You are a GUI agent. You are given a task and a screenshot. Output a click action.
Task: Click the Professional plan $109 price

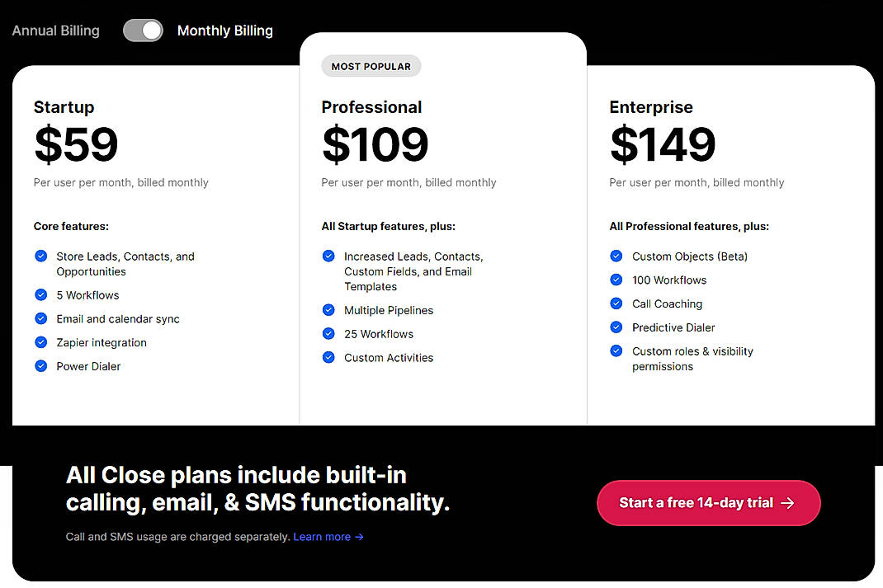375,144
